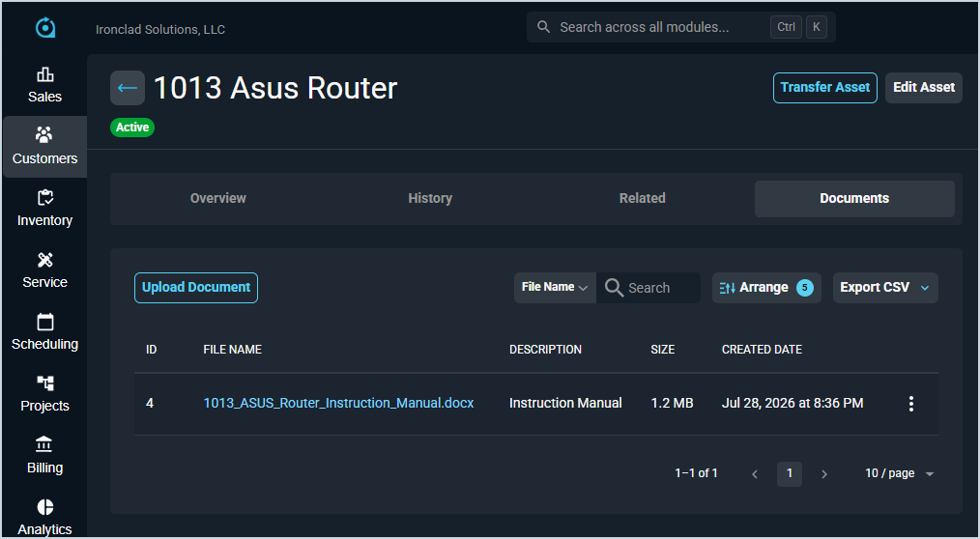The image size is (980, 539).
Task: Click the 1.2 MB size cell
Action: pos(672,404)
